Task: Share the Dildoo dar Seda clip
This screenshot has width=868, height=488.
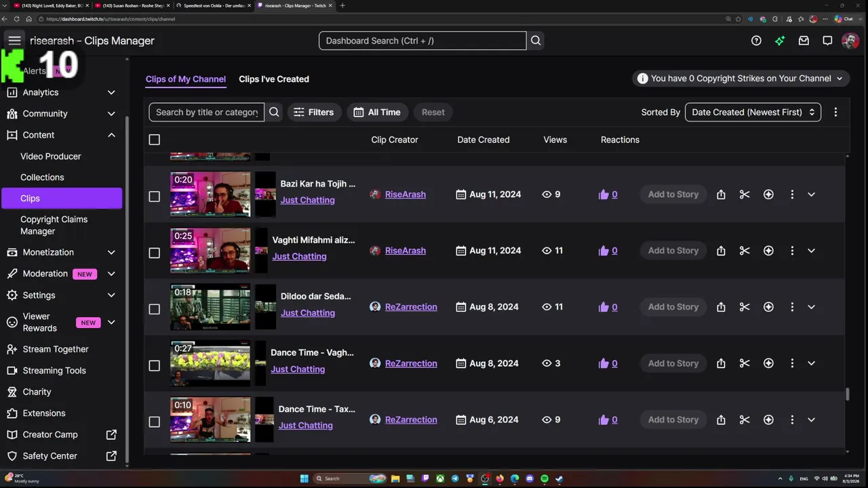Action: pyautogui.click(x=721, y=307)
